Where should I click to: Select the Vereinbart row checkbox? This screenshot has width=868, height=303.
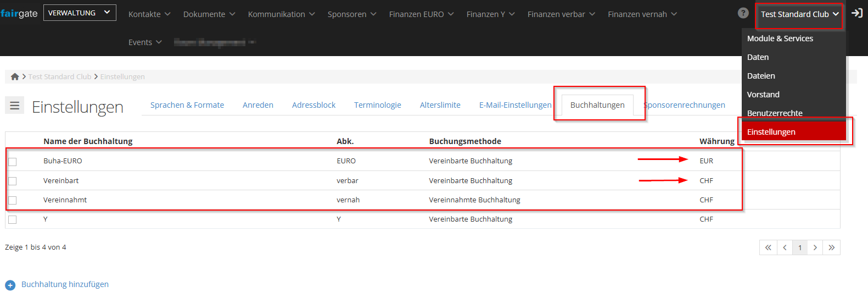point(13,181)
